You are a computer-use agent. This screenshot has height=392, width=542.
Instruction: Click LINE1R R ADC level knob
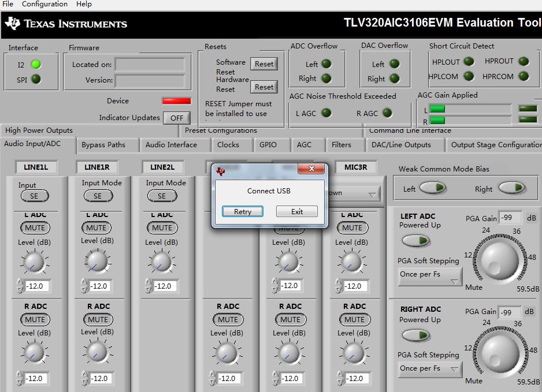tap(97, 352)
